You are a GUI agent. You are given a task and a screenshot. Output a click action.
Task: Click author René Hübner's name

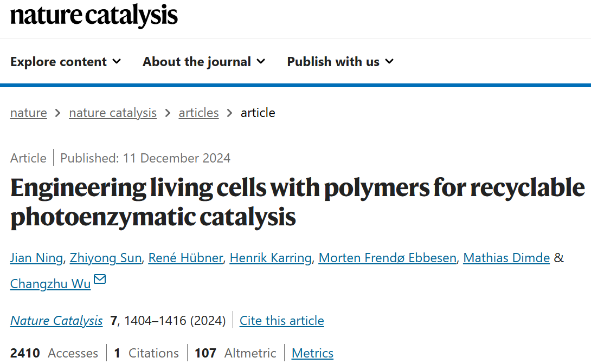[186, 258]
